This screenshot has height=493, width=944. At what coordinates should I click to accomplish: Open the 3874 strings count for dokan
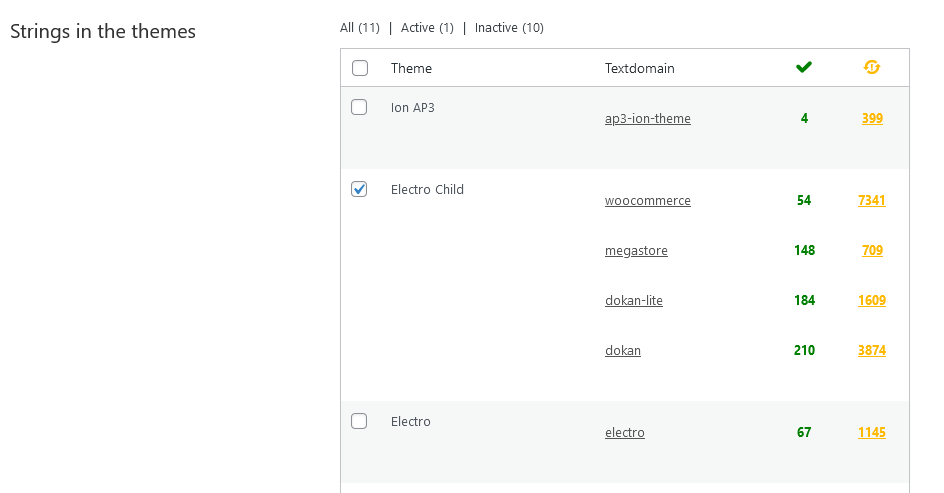pyautogui.click(x=871, y=350)
